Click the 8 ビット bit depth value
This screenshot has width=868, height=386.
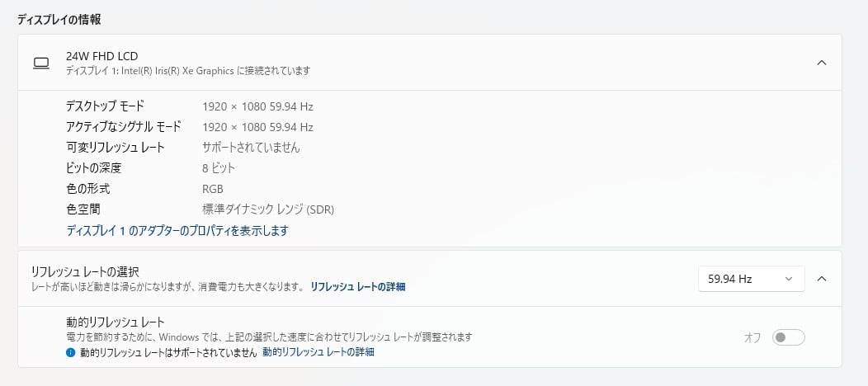[219, 168]
